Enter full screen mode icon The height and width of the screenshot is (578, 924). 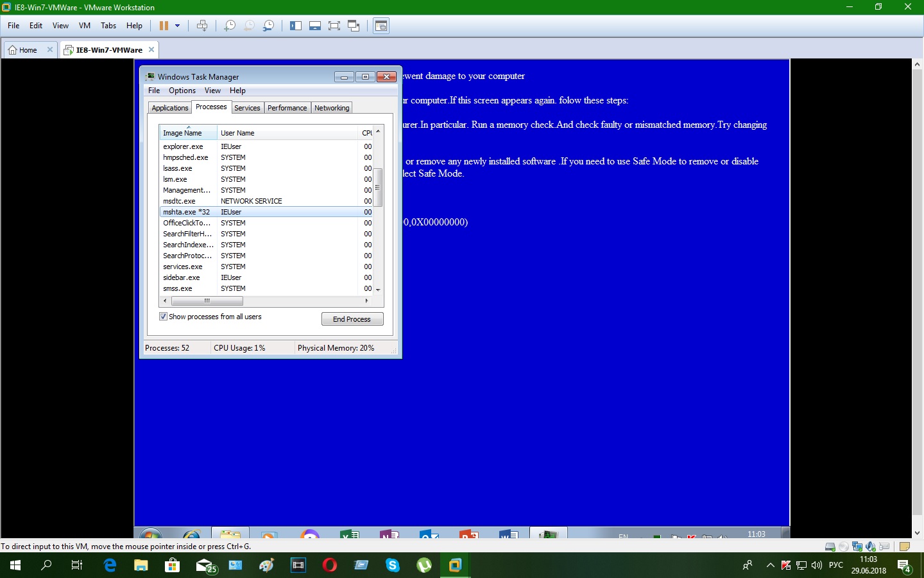[x=334, y=26]
